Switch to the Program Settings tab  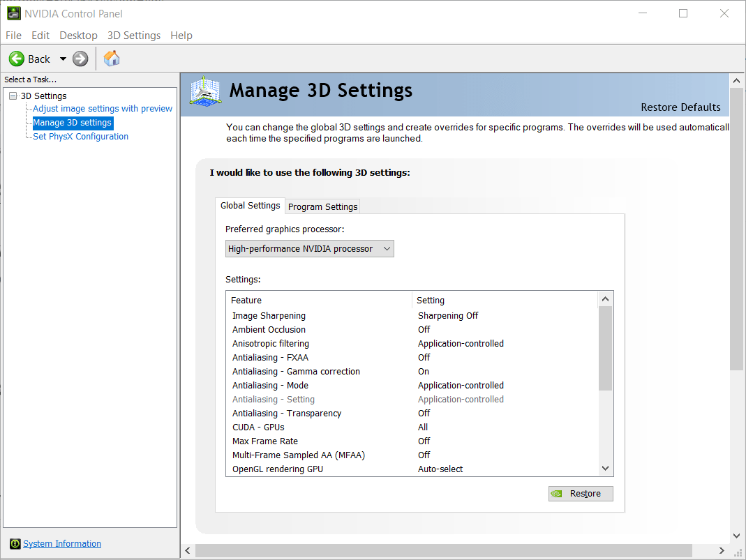322,206
